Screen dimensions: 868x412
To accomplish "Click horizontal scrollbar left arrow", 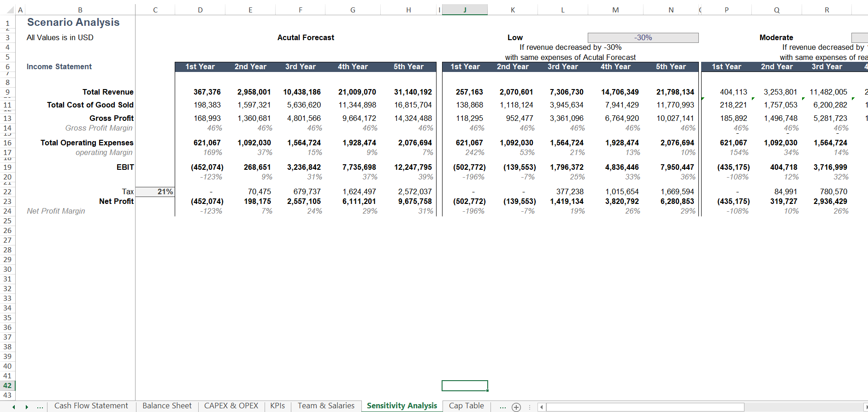I will click(x=542, y=407).
